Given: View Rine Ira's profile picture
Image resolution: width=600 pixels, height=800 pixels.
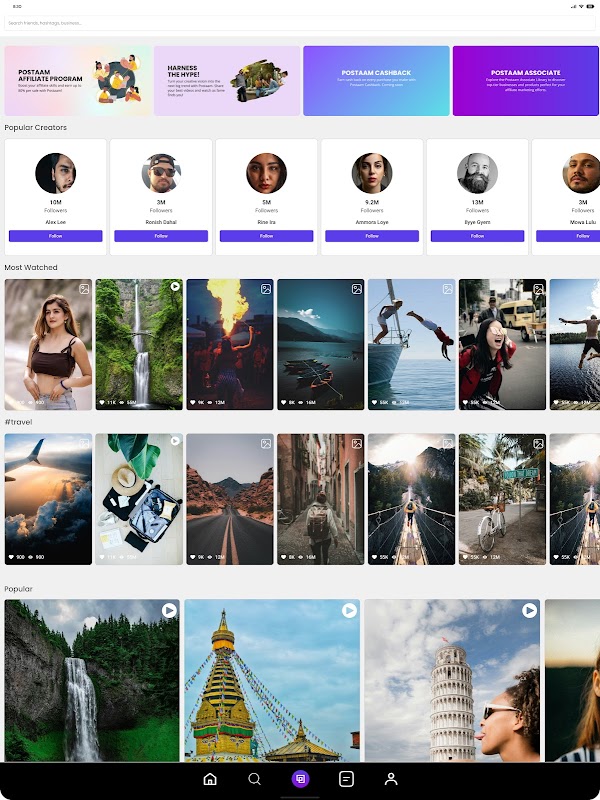Looking at the screenshot, I should pyautogui.click(x=266, y=173).
